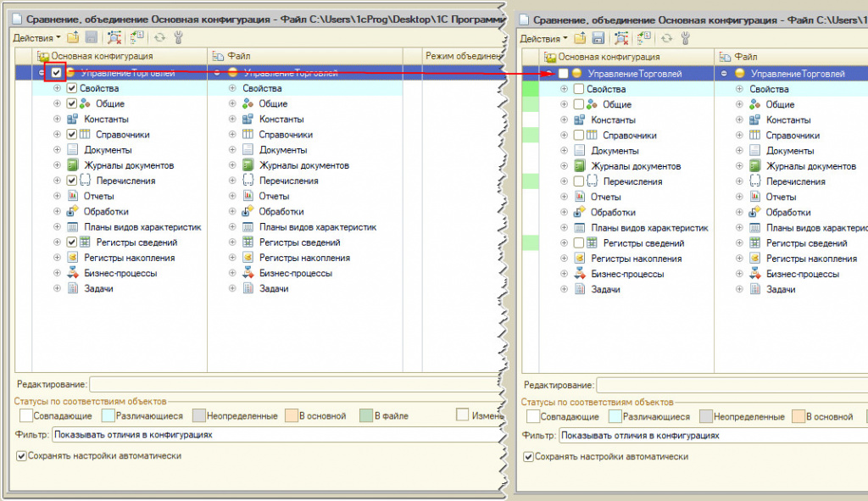Expand Документы node in left window main configuration
Image resolution: width=868 pixels, height=501 pixels.
pyautogui.click(x=57, y=150)
